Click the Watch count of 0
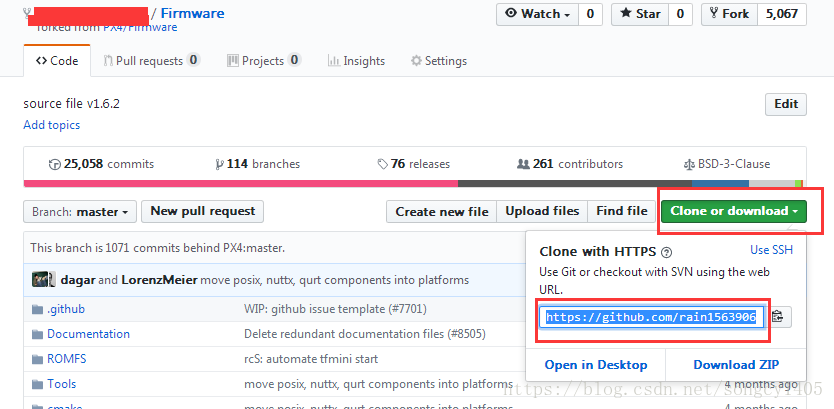Screen dimensions: 834x409 point(590,14)
